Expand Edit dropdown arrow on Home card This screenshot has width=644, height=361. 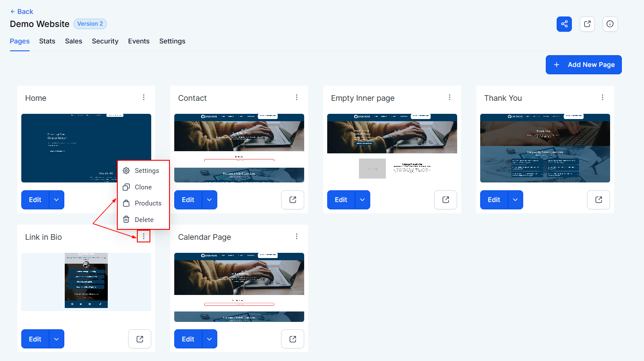(56, 200)
